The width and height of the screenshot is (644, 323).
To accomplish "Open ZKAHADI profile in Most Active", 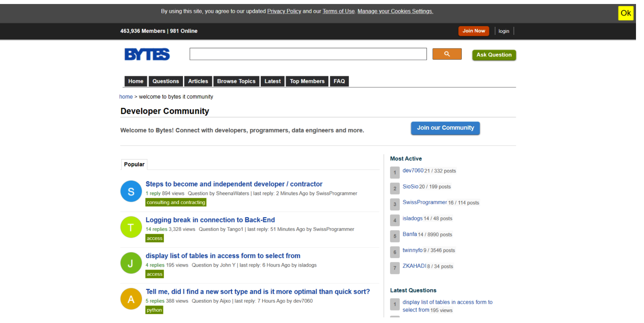I will point(415,266).
